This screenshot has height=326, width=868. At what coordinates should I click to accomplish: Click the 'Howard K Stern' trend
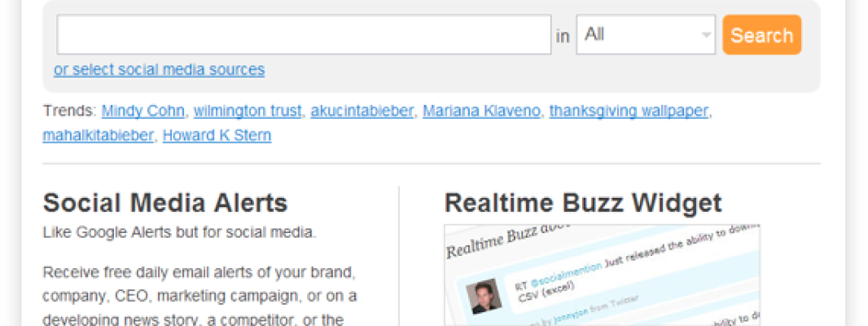tap(217, 135)
